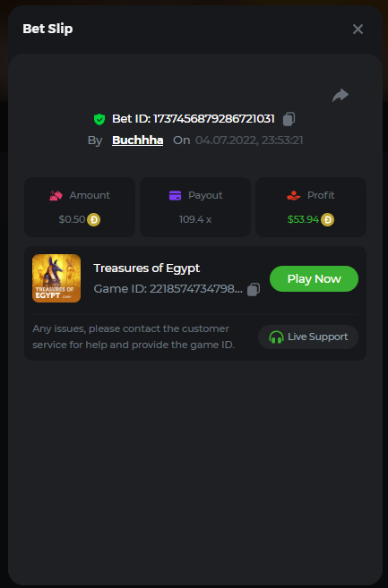Screen dimensions: 388x588
Task: Click the truncated Game ID number
Action: 195,289
